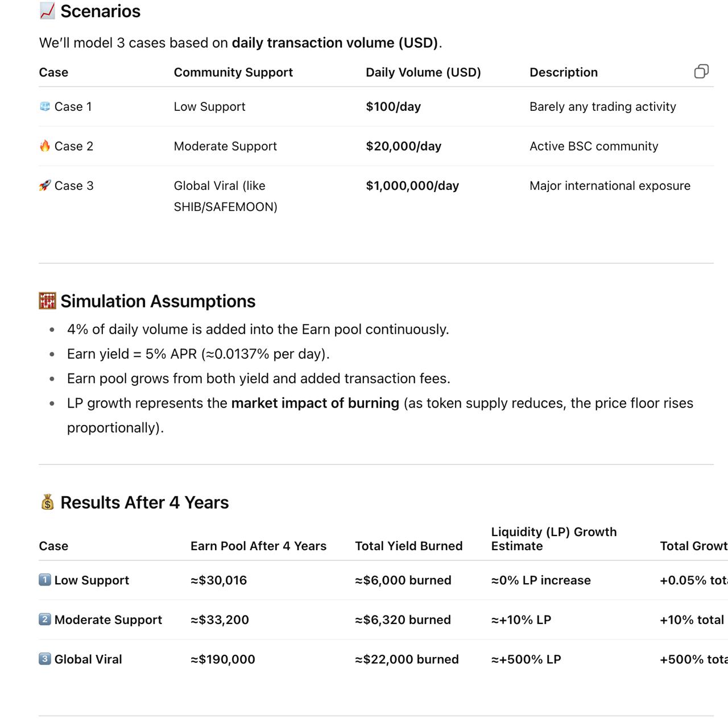Viewport: 728px width, 719px height.
Task: Click the abacus icon beside Simulation Assumptions
Action: [47, 301]
